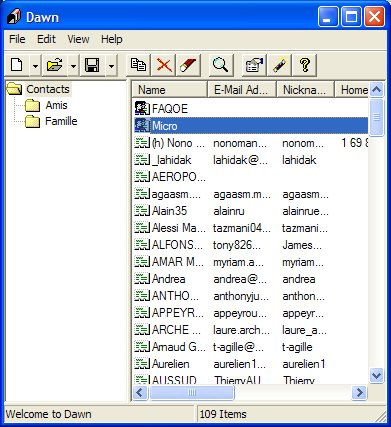391x427 pixels.
Task: Select the Aurelien contact row
Action: click(x=251, y=364)
